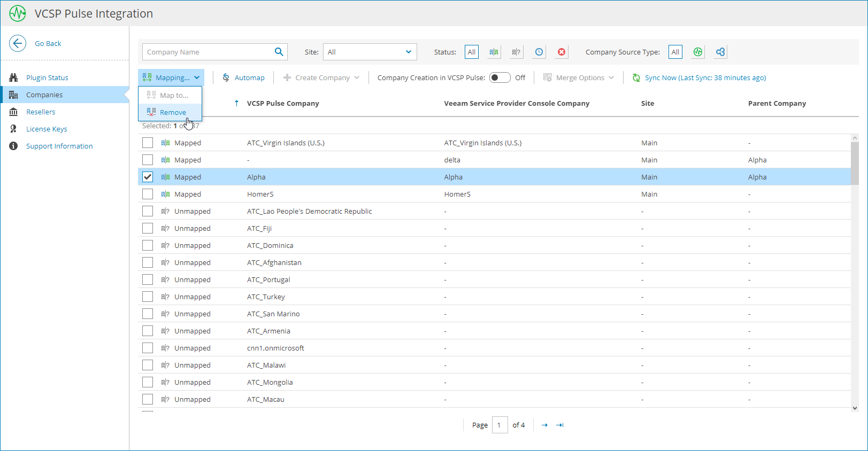The height and width of the screenshot is (451, 868).
Task: Click the Go Back arrow icon
Action: coord(18,43)
